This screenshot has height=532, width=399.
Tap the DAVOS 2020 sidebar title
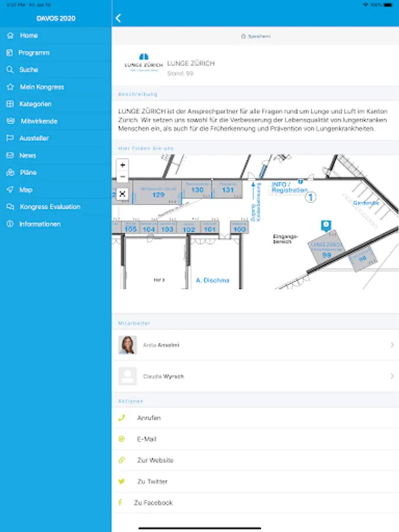click(x=56, y=18)
